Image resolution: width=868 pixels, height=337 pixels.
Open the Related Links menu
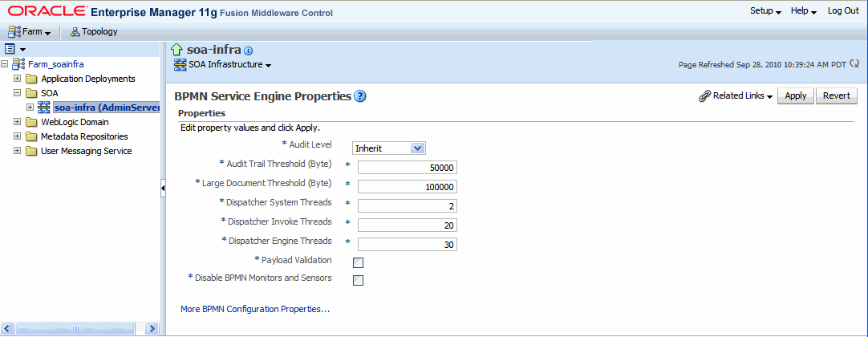[742, 95]
